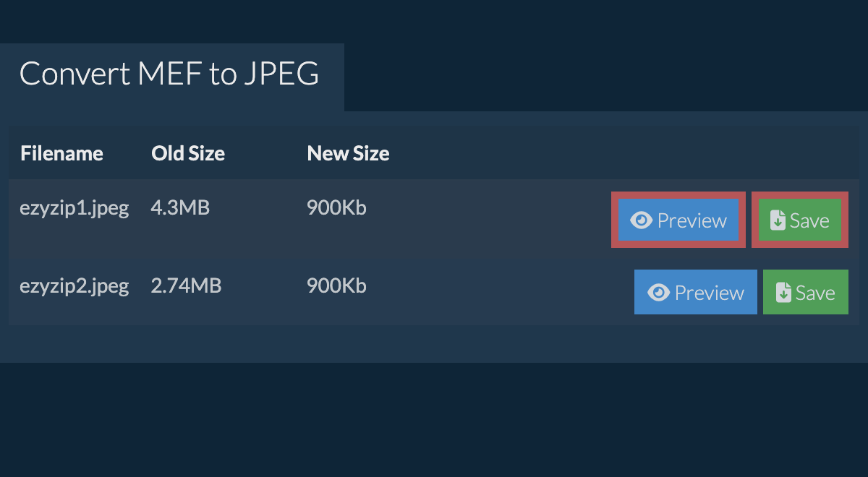Image resolution: width=868 pixels, height=477 pixels.
Task: Click the eye icon for ezyzip2.jpeg
Action: (659, 293)
